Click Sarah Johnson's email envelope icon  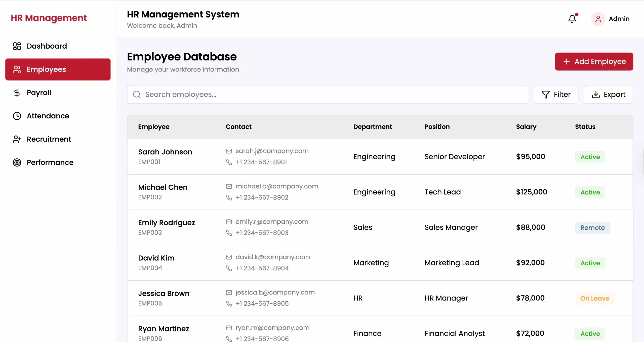(229, 151)
